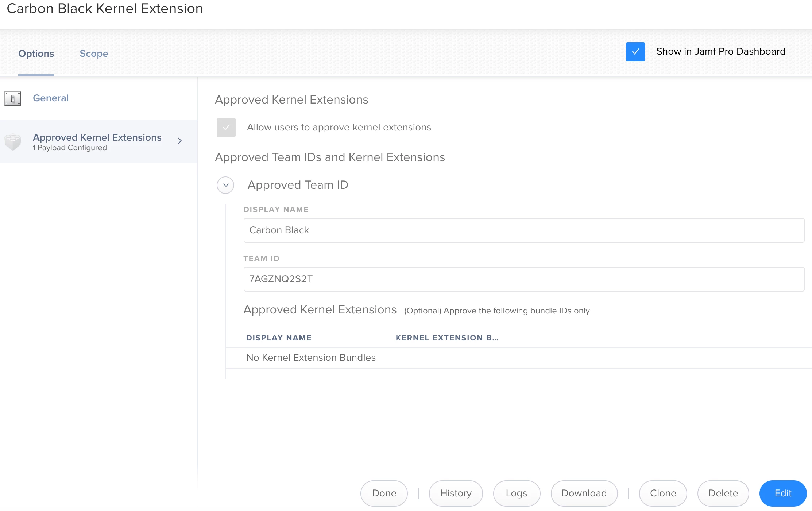This screenshot has width=812, height=511.
Task: Open the General payload section
Action: [x=51, y=98]
